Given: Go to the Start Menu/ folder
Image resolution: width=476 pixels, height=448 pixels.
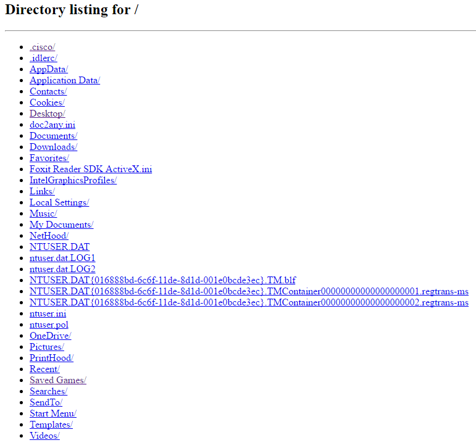Looking at the screenshot, I should [x=53, y=413].
